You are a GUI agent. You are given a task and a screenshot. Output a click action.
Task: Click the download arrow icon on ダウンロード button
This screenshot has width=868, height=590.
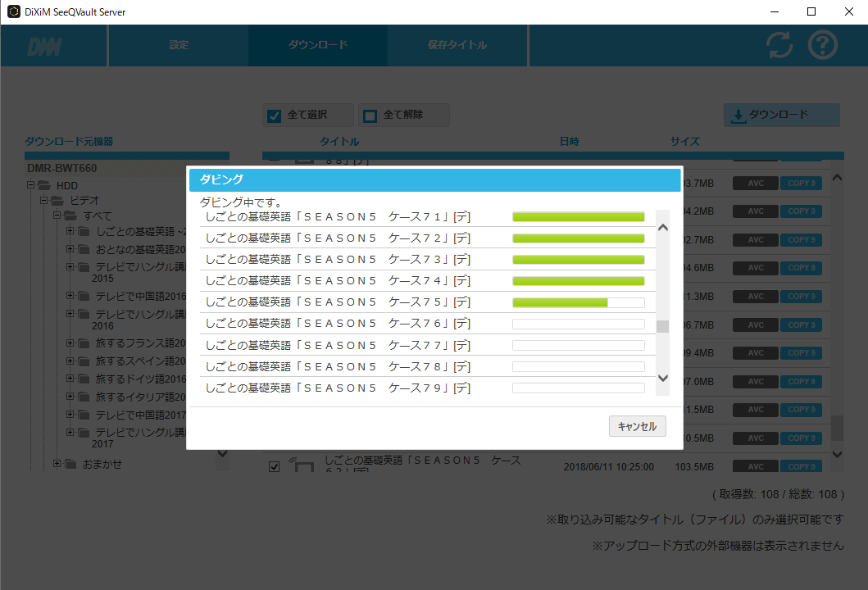tap(738, 116)
